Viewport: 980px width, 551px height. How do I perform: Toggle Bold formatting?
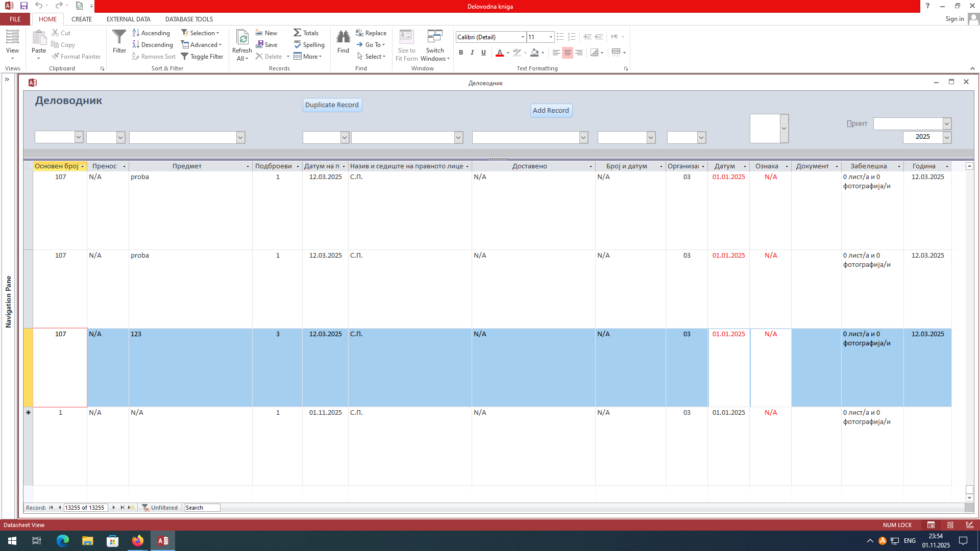point(461,53)
